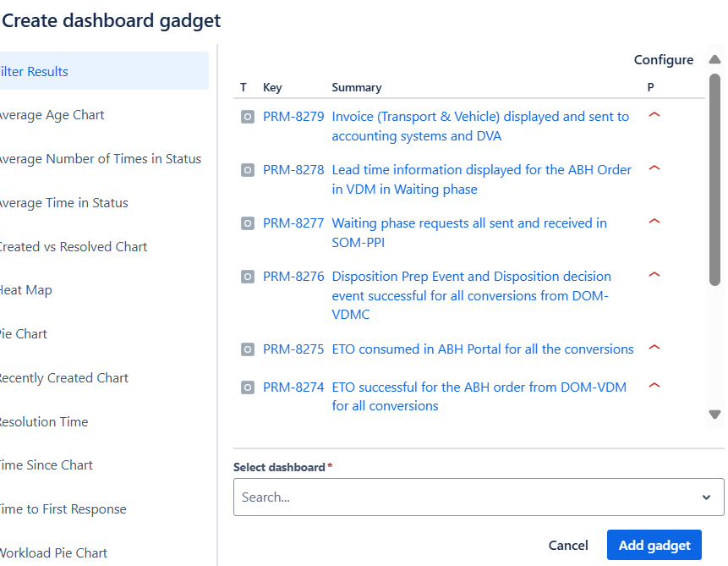
Task: Click the priority arrow icon for PRM-8274
Action: (x=654, y=386)
